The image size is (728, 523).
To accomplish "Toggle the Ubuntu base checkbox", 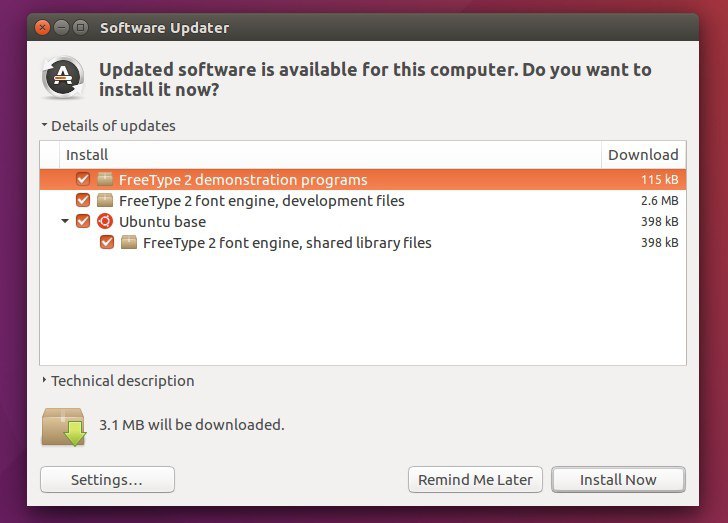I will (83, 222).
